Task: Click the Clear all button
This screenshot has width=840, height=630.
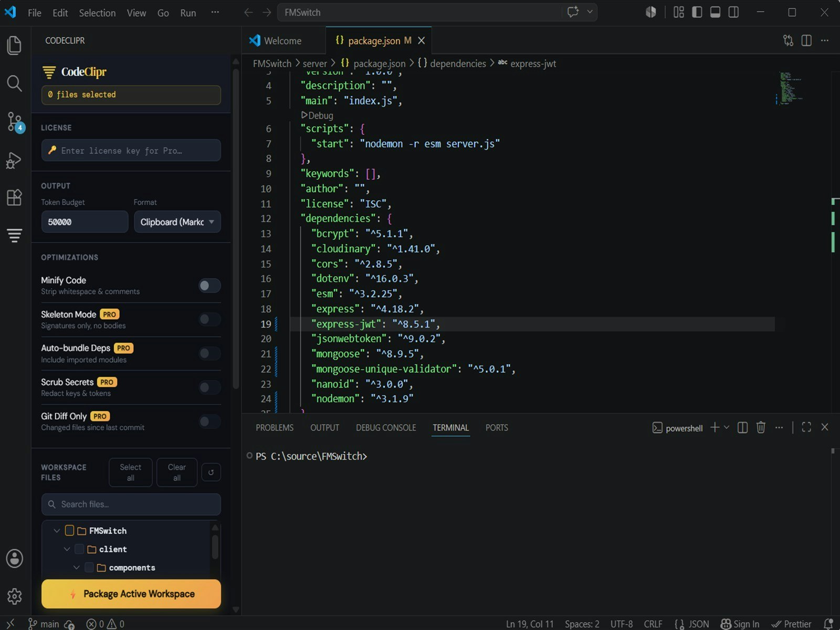Action: (x=177, y=472)
